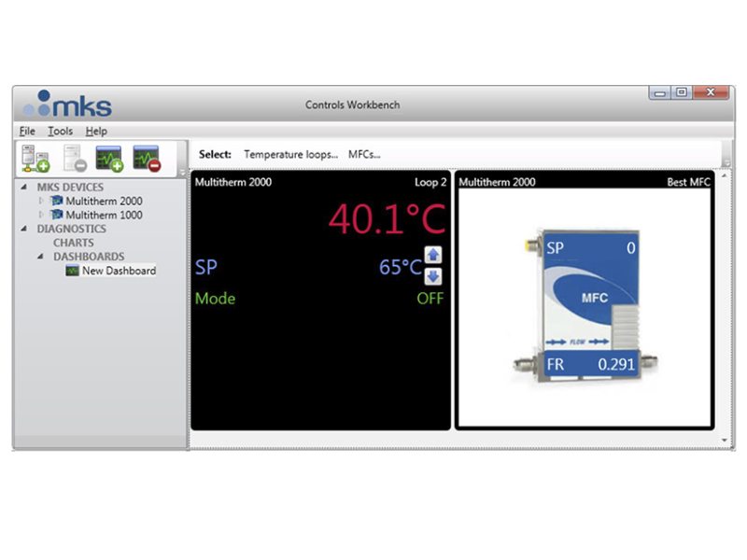Open the Tools menu
747x560 pixels.
[x=60, y=131]
